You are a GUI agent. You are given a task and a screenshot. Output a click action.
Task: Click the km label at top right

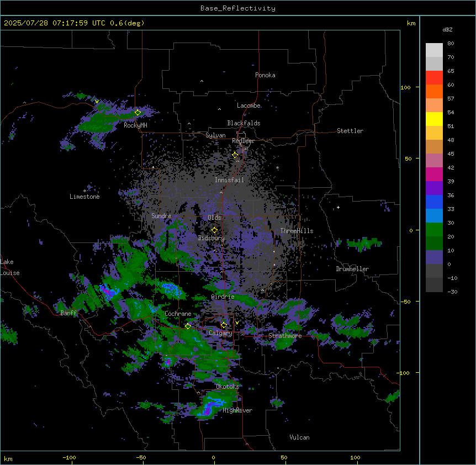tap(411, 23)
